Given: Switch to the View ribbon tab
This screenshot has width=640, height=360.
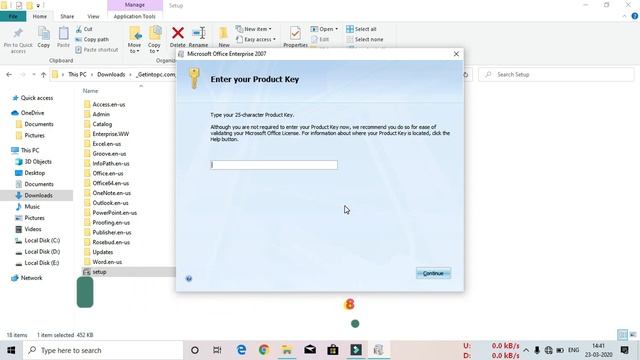Looking at the screenshot, I should [93, 16].
